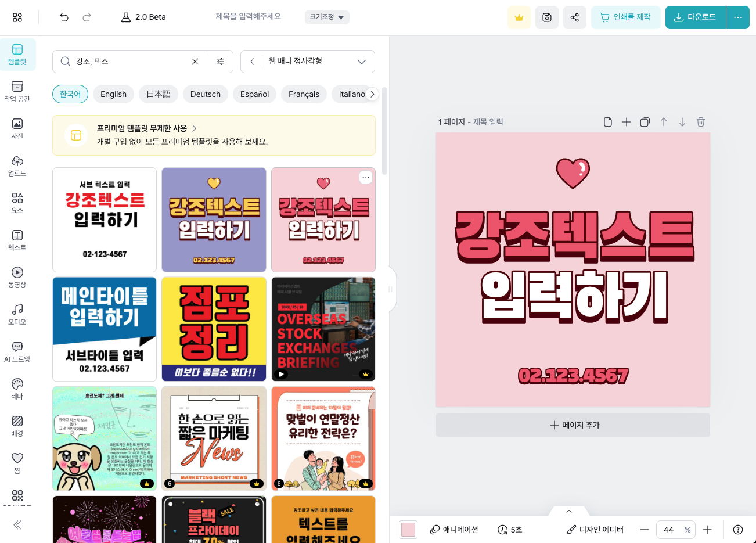The image size is (756, 543).
Task: Open the 2.0 Beta lab menu
Action: coord(143,17)
